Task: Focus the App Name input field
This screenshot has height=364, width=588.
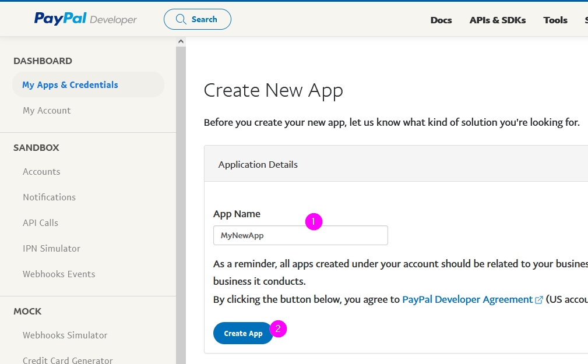Action: click(300, 235)
